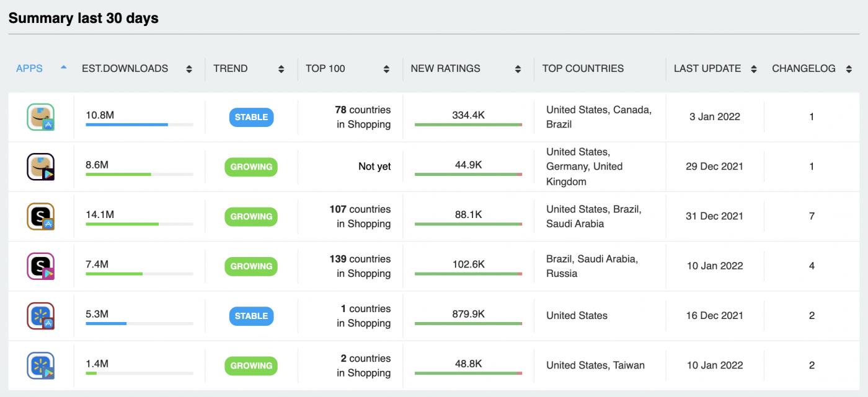
Task: Toggle sorting on the TOP 100 column
Action: coord(386,69)
